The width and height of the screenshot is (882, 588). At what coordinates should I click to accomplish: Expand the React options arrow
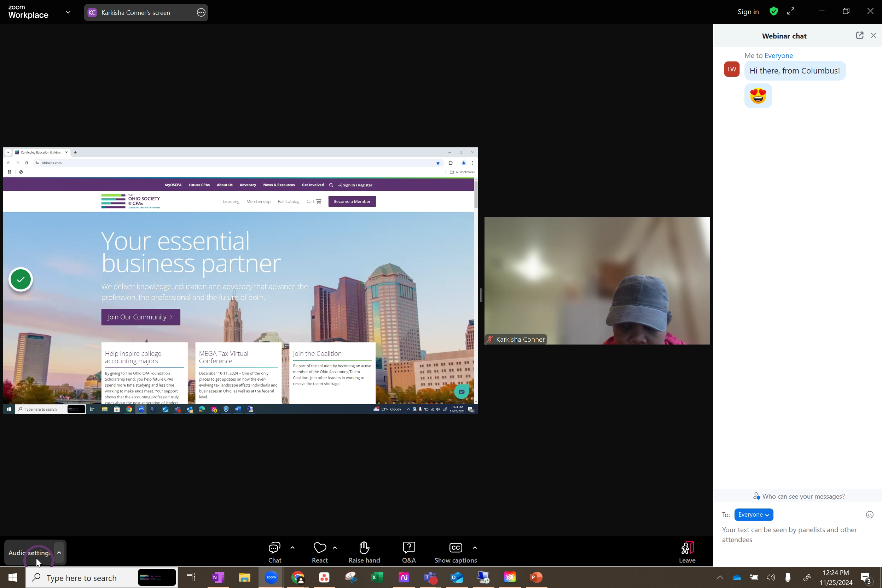tap(335, 547)
